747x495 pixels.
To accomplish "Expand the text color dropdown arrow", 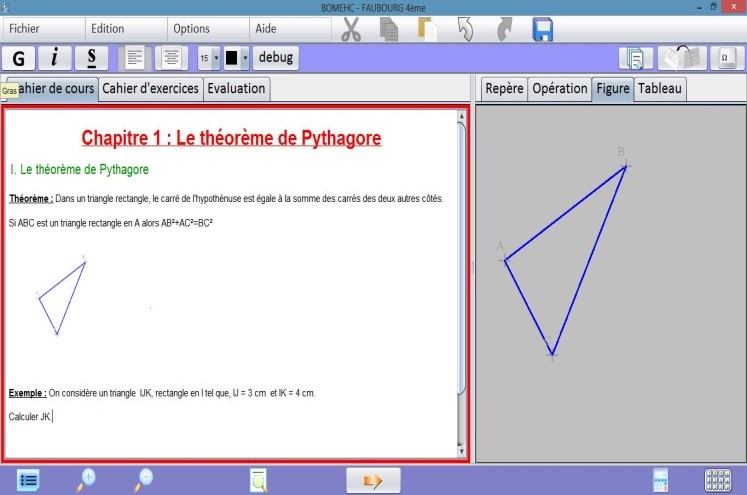I will 245,58.
